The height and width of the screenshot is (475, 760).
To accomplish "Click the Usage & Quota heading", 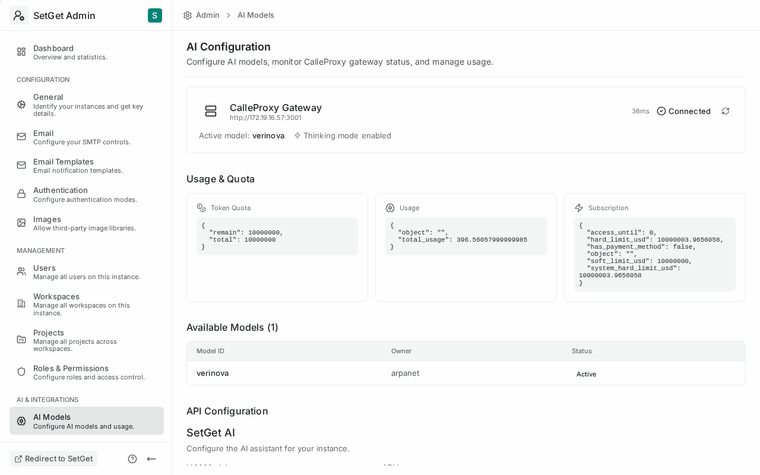I will [x=221, y=179].
